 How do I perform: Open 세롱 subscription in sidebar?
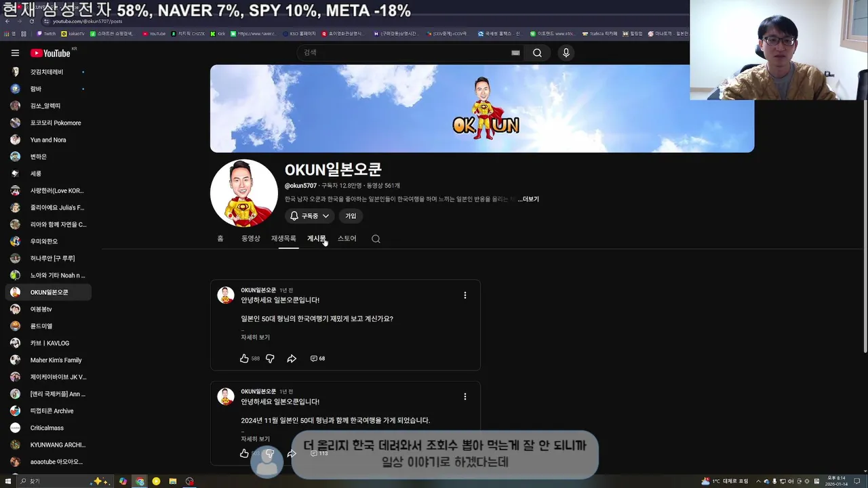point(48,174)
